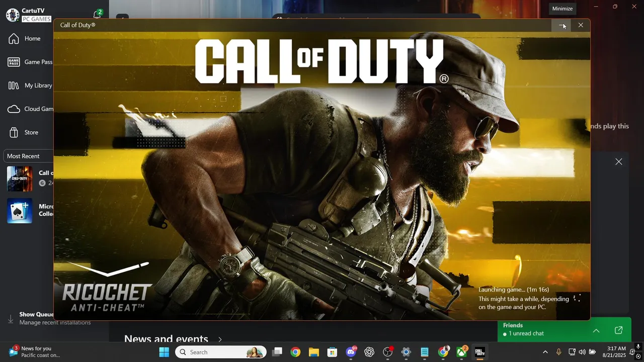644x362 pixels.
Task: Select Microsoft Solitaire Collection thumbnail
Action: pyautogui.click(x=20, y=211)
